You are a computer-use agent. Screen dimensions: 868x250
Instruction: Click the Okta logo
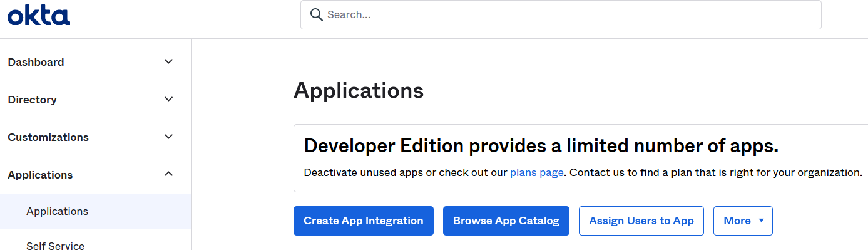(x=39, y=15)
